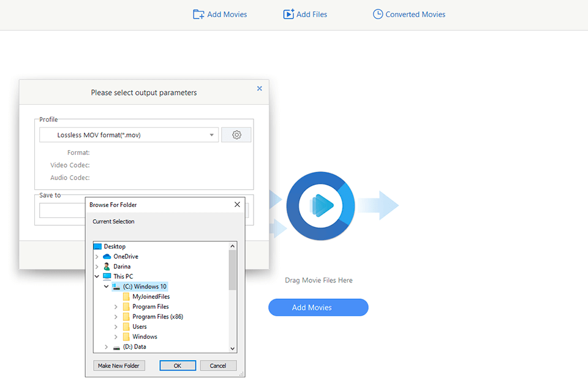Expand the Users folder node
The width and height of the screenshot is (588, 392).
tap(116, 326)
